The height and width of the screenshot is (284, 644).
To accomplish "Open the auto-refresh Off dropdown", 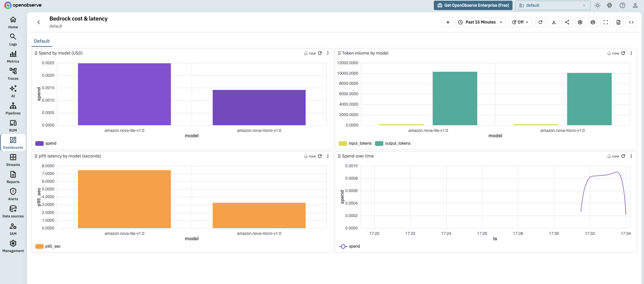I will tap(520, 22).
